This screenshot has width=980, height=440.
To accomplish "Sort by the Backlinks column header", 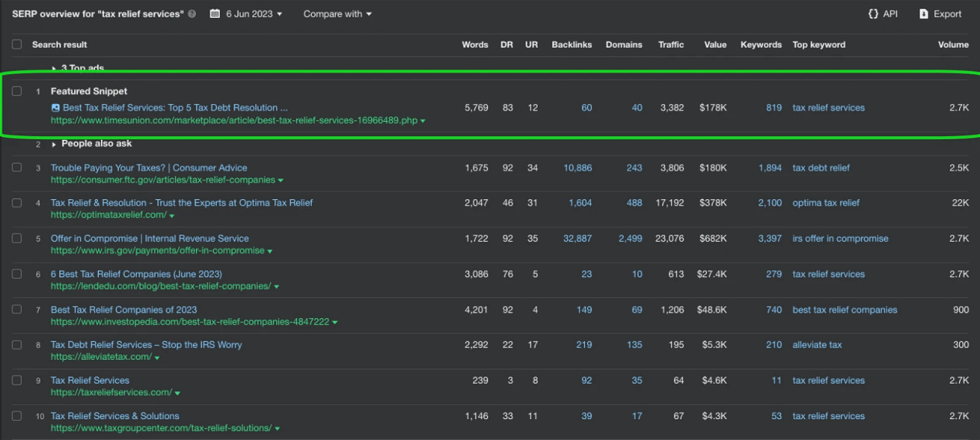I will click(571, 45).
